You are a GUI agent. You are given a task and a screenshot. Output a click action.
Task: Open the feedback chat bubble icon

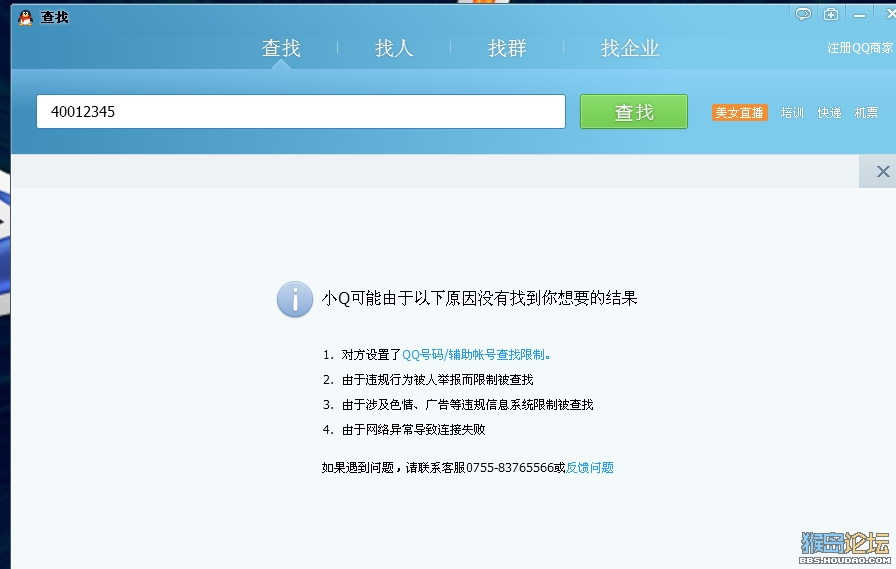[803, 14]
